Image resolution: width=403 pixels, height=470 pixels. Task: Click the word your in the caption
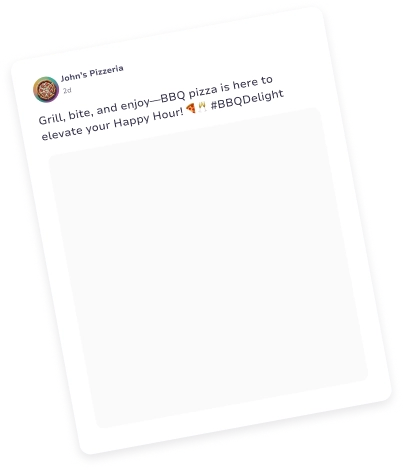point(98,128)
